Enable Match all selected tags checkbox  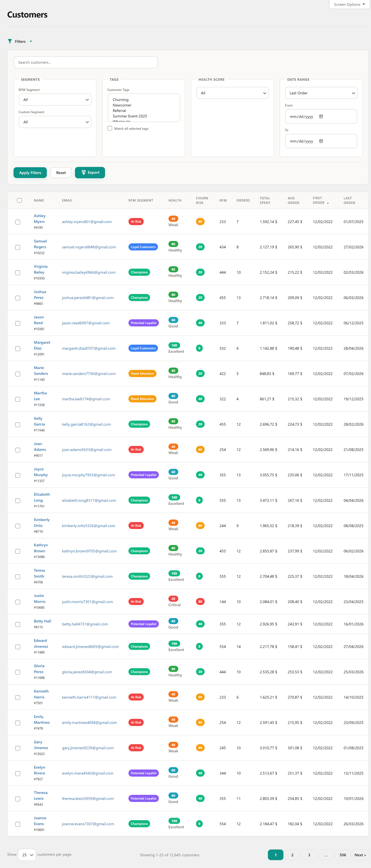tap(110, 128)
